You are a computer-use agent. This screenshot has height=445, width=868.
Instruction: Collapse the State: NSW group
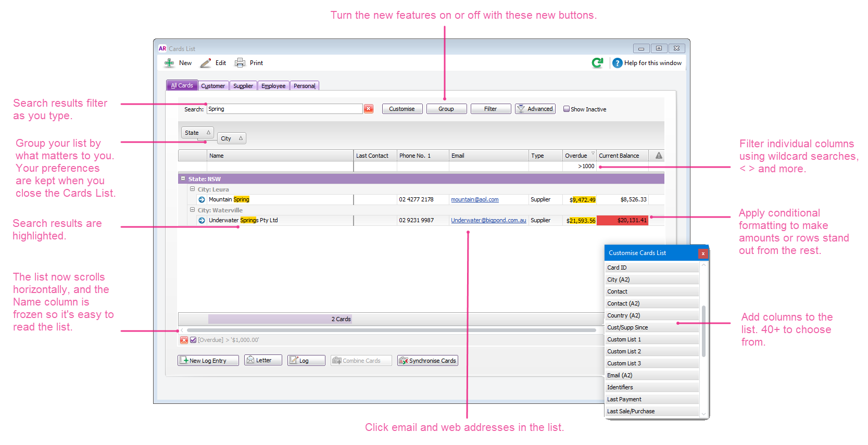[x=183, y=179]
